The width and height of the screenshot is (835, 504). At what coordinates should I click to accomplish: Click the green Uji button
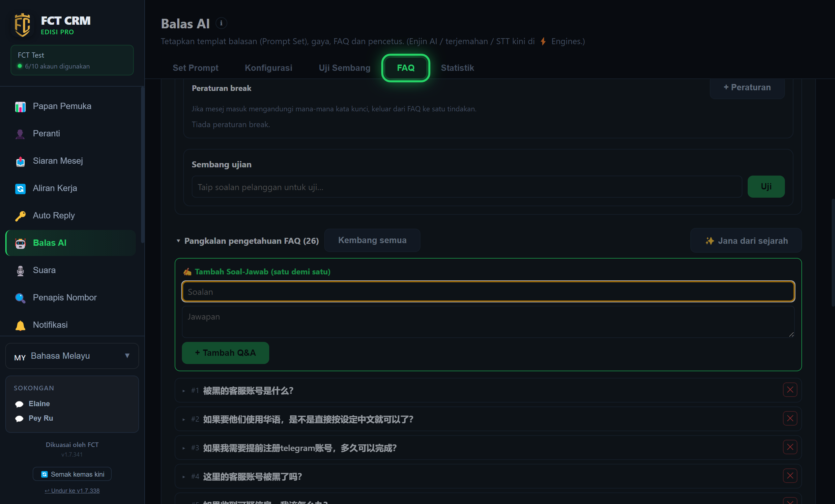coord(766,187)
